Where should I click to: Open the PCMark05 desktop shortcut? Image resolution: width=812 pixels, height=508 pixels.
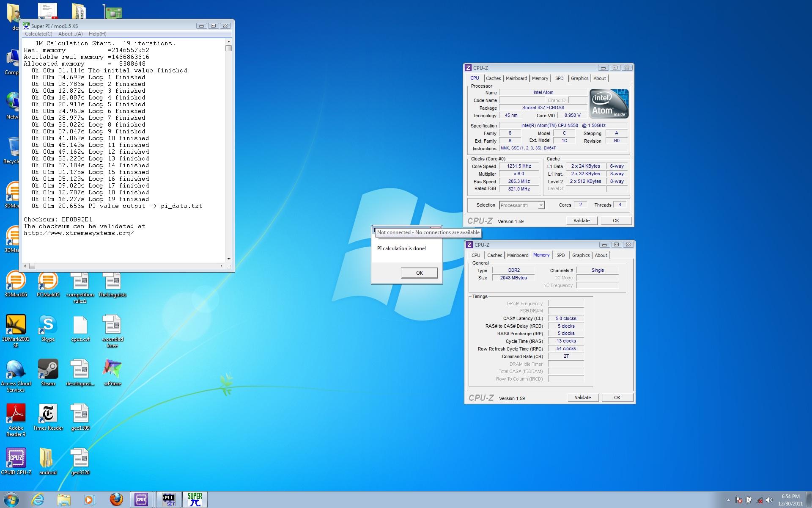click(x=48, y=284)
